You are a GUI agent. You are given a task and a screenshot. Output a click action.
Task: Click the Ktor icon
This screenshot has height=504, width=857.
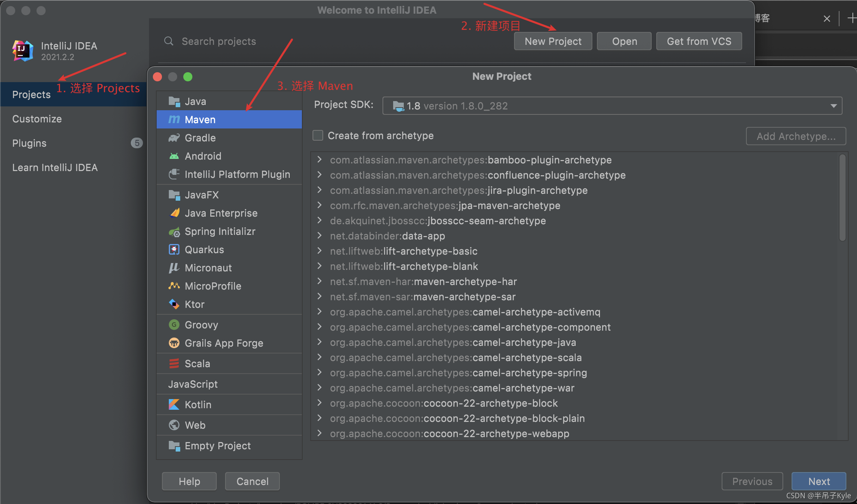(174, 304)
